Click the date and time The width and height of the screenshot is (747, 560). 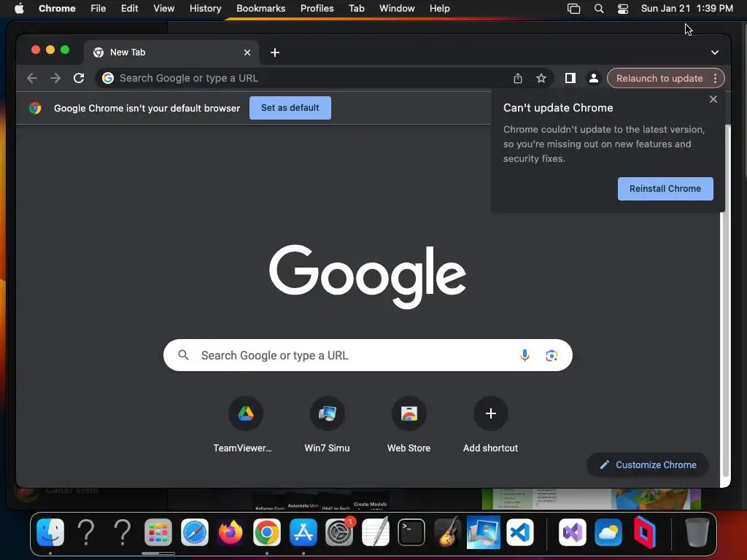(687, 9)
